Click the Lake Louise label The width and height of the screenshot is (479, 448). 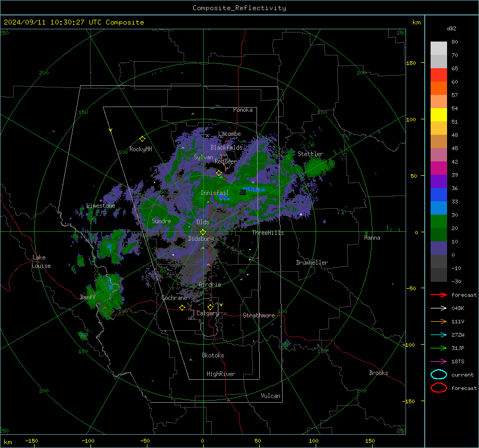(x=41, y=262)
